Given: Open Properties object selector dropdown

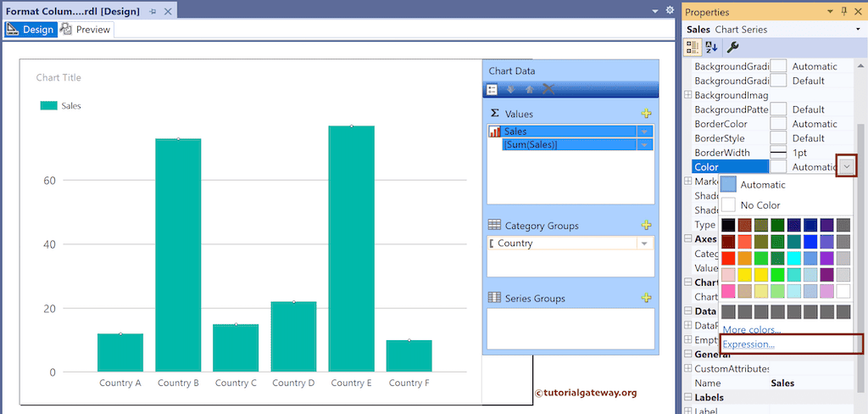Looking at the screenshot, I should pos(859,30).
